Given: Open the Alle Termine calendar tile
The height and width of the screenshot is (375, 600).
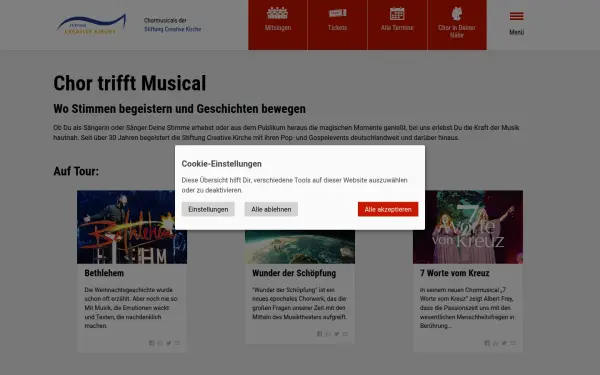Looking at the screenshot, I should tap(397, 25).
